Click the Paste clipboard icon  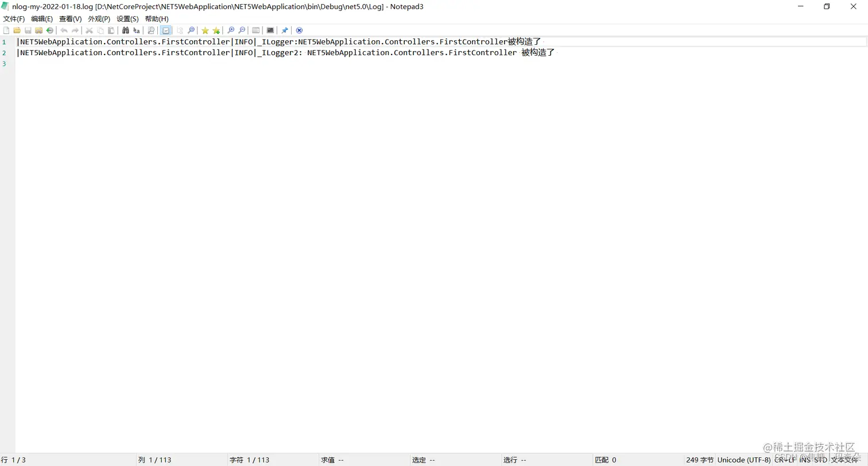click(111, 30)
